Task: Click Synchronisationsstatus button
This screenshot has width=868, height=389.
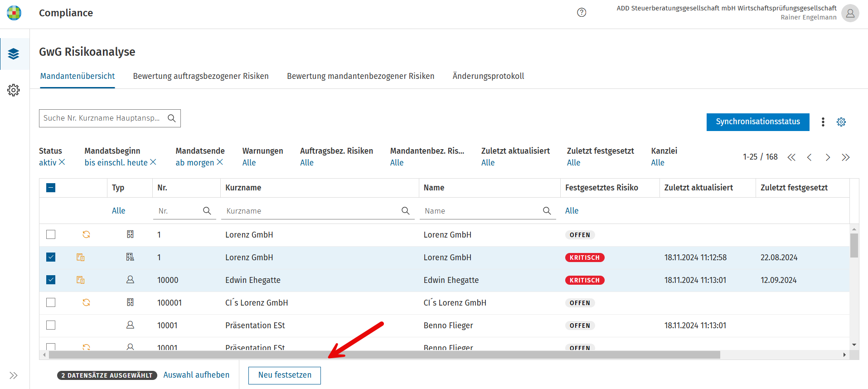Action: pos(758,122)
